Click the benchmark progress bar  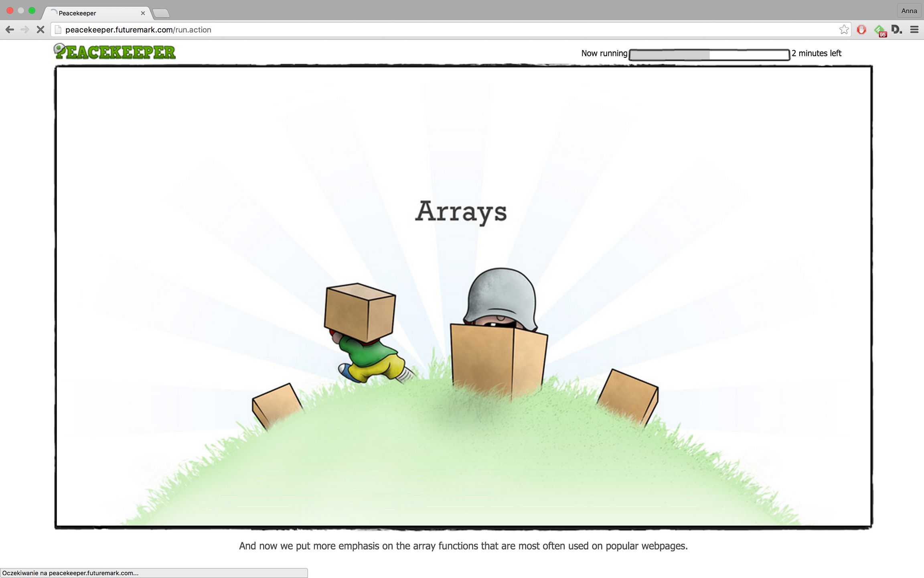pyautogui.click(x=709, y=55)
